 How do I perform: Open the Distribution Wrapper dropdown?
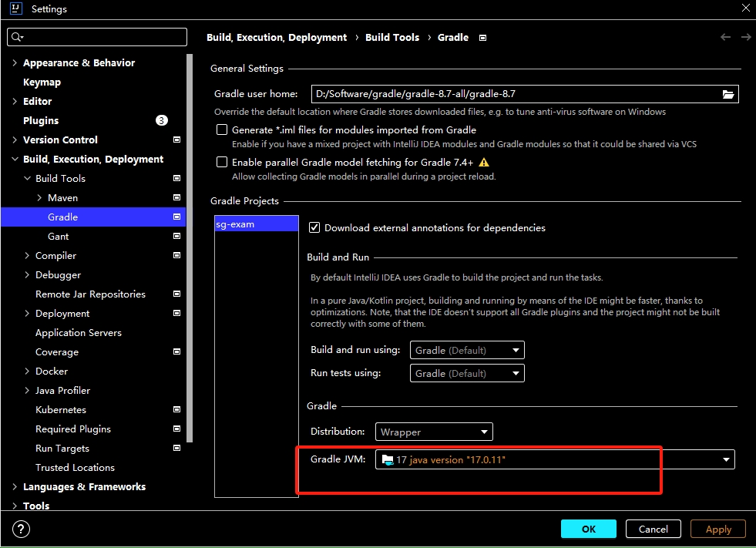434,432
